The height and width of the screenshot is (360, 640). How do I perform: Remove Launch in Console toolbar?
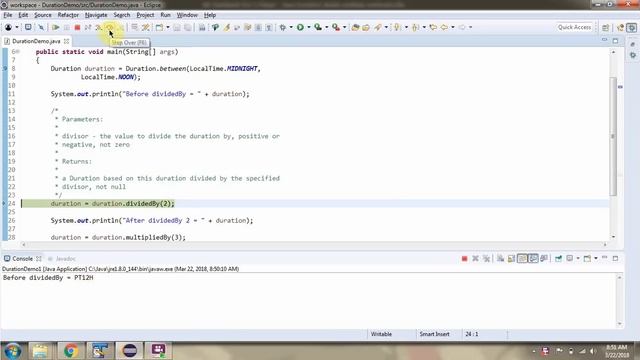click(x=475, y=258)
